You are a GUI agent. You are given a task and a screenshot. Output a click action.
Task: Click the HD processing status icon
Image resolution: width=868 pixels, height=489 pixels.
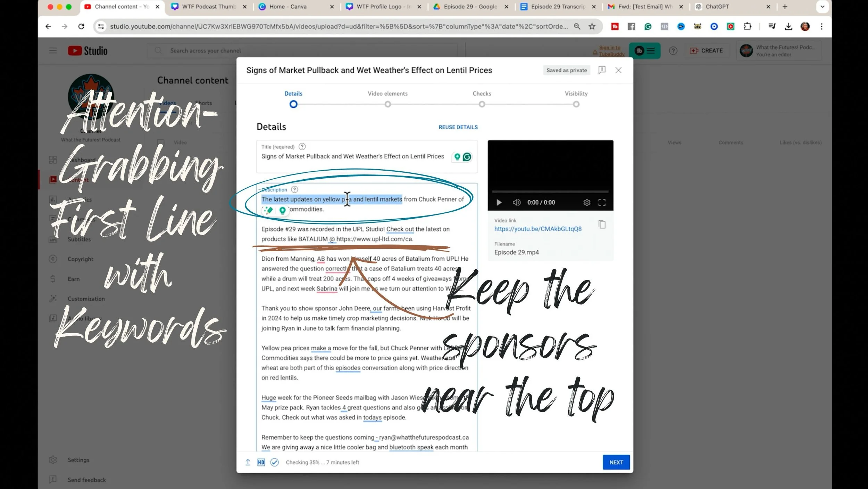tap(261, 462)
